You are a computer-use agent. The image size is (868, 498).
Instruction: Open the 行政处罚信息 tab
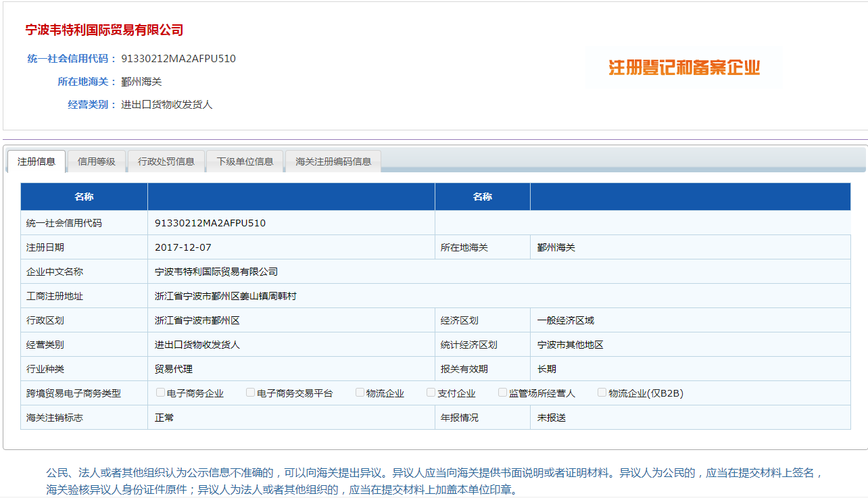pos(166,161)
